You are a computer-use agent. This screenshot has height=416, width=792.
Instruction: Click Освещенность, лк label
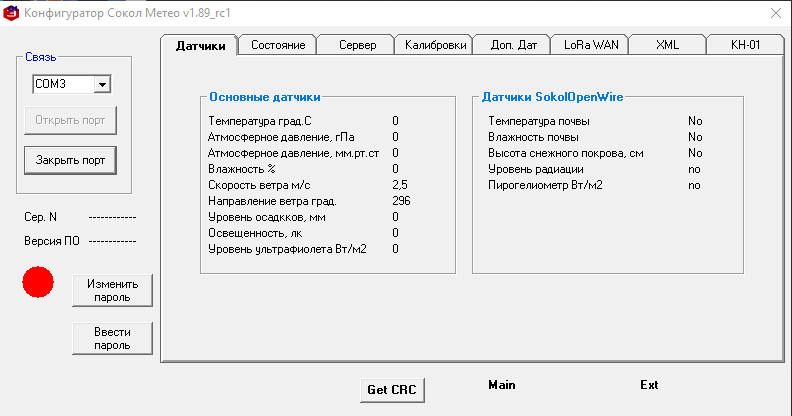pos(255,233)
